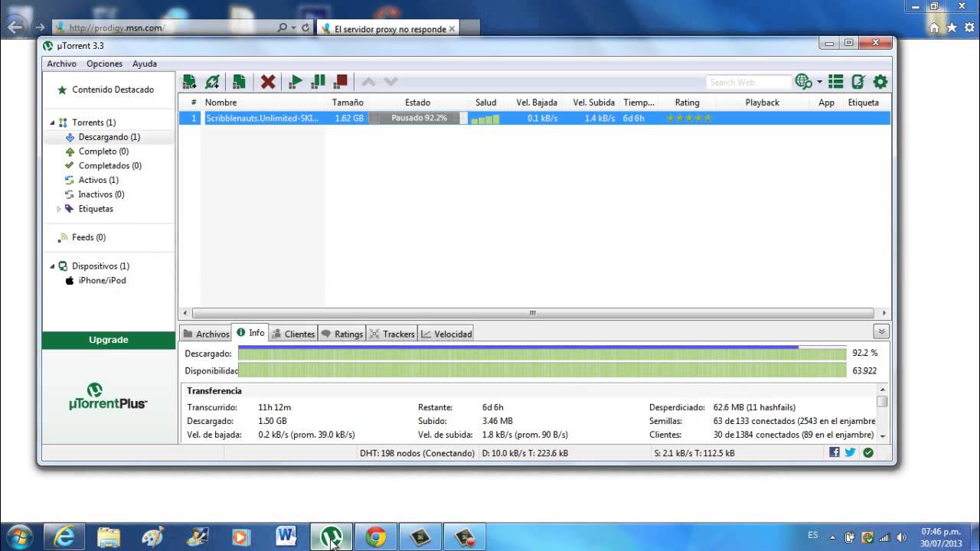Screen dimensions: 980x551
Task: Click the five-star rating of torrent
Action: pos(688,118)
